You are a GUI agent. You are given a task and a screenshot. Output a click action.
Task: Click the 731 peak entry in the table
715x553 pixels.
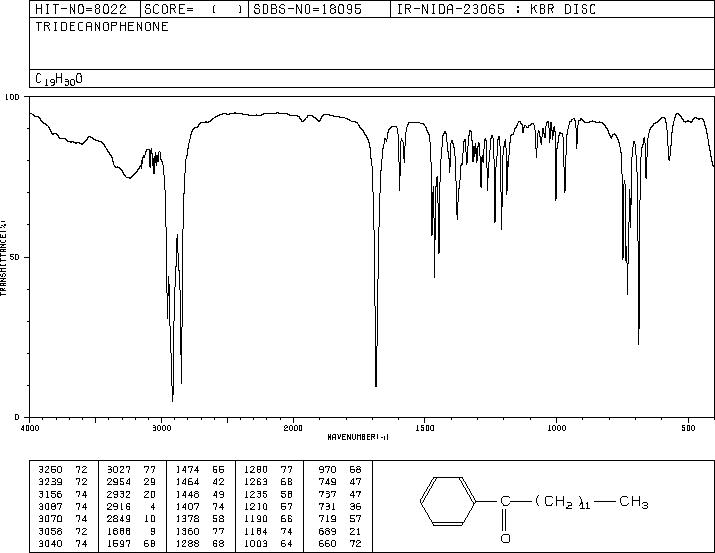coord(340,506)
